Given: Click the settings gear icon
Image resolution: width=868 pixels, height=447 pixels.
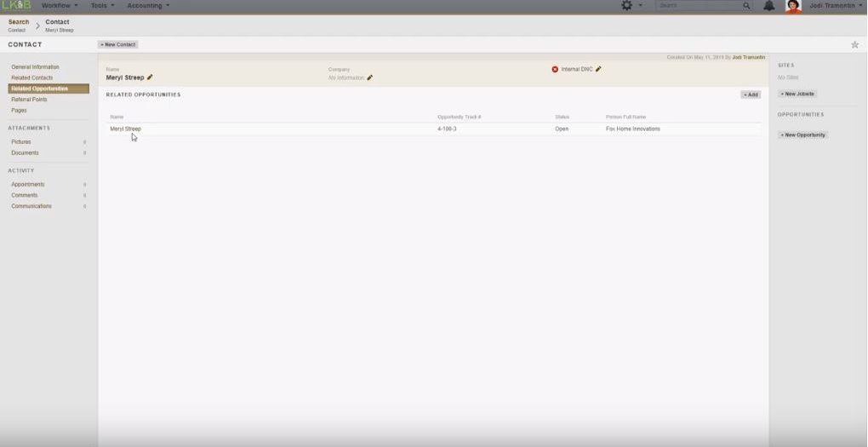Looking at the screenshot, I should point(627,6).
